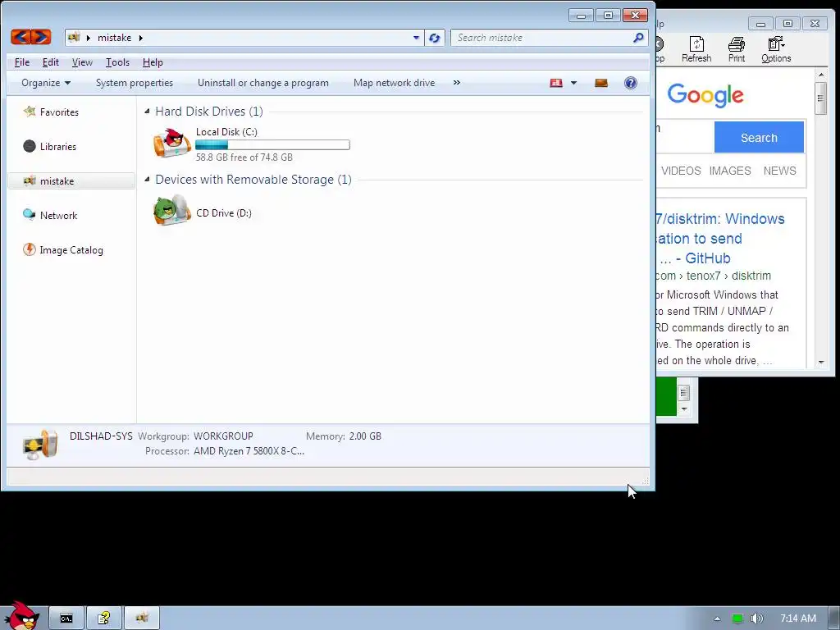This screenshot has width=840, height=630.
Task: Click System properties
Action: click(x=135, y=83)
